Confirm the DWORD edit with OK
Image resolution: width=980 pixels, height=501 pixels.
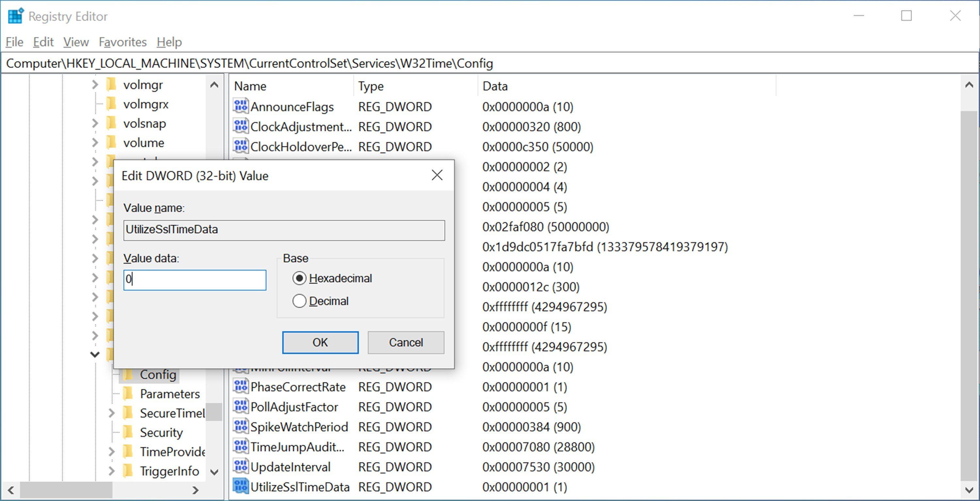(320, 342)
